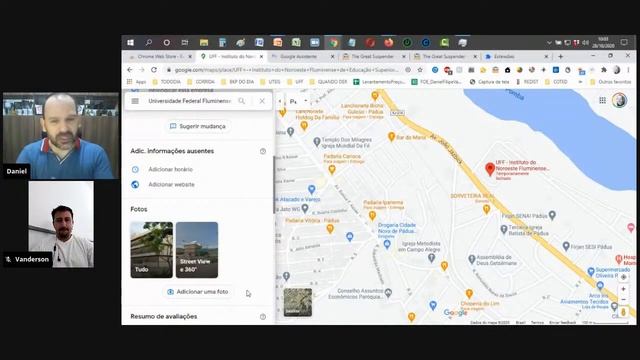
Task: Open the CORRIDA bookmark folder
Action: coord(201,82)
